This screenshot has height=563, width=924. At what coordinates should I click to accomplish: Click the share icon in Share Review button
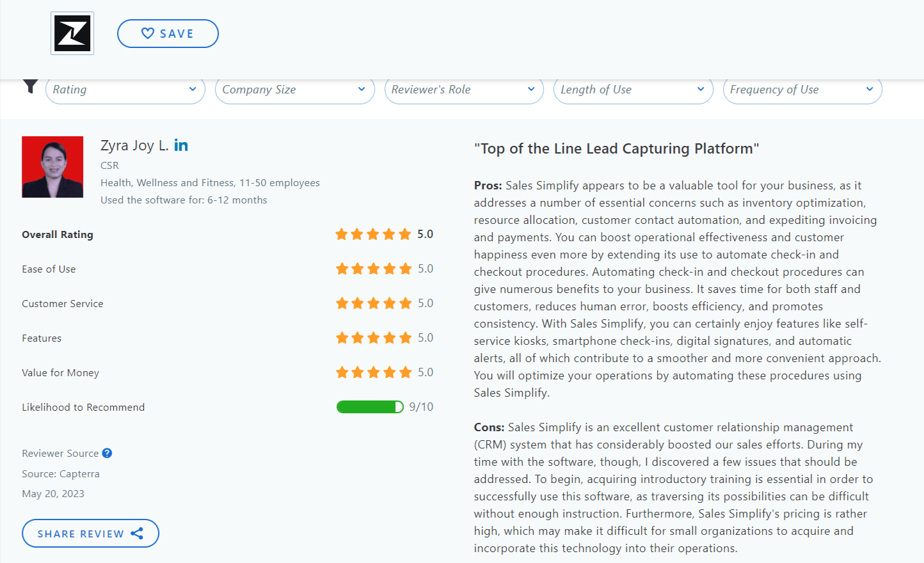(137, 533)
